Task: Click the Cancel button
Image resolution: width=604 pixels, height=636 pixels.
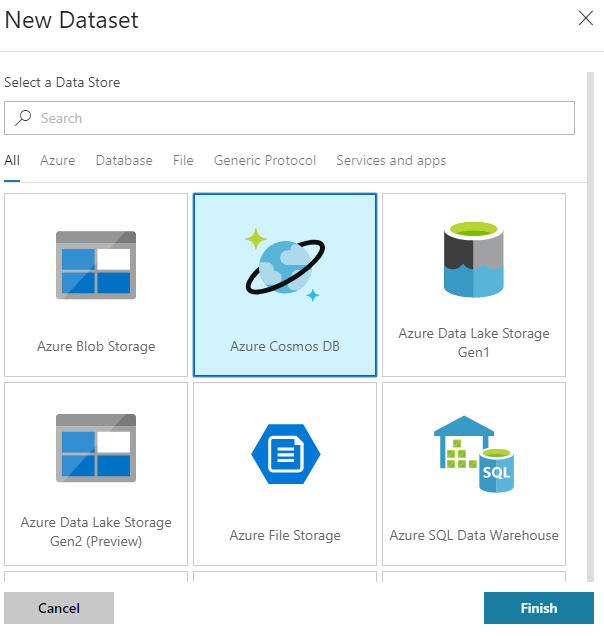Action: point(59,608)
